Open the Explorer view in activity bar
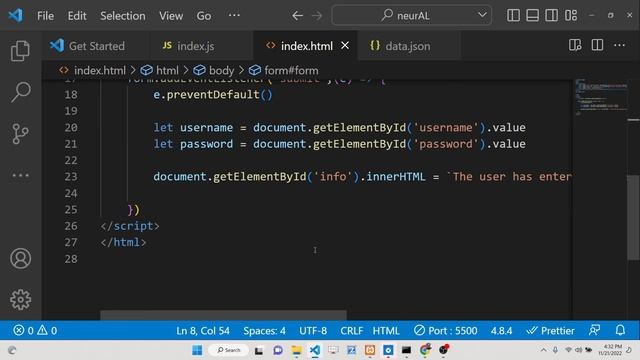This screenshot has width=640, height=360. [20, 51]
